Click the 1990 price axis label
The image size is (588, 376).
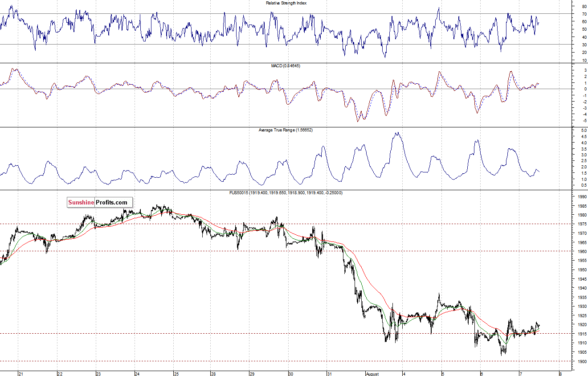click(x=582, y=197)
